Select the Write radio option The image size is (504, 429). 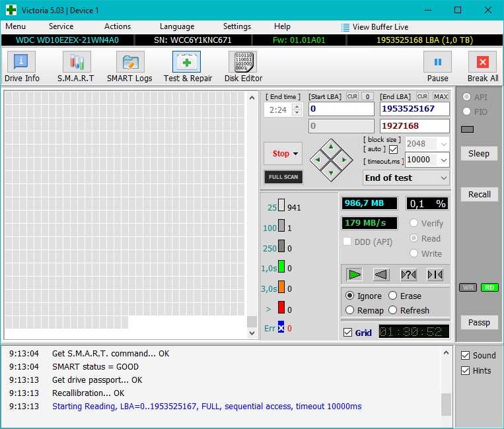pos(414,253)
